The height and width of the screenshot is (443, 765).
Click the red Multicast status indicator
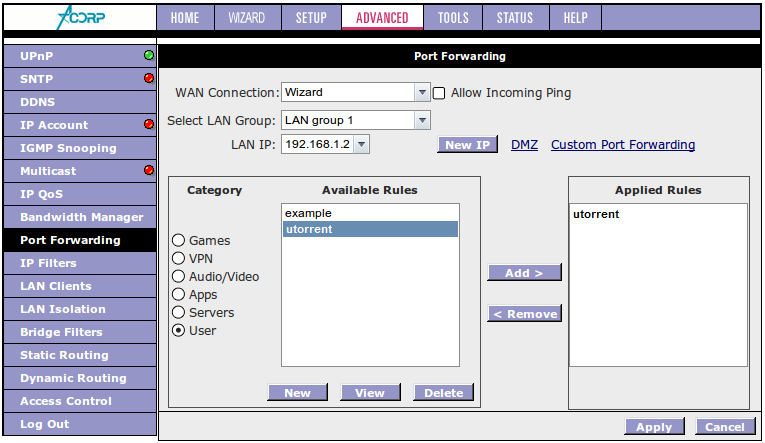(x=149, y=170)
